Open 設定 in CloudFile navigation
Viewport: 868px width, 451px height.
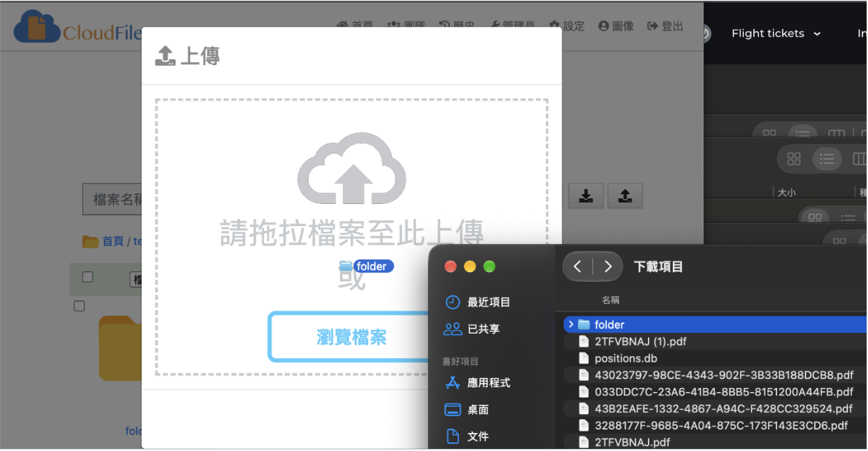567,26
